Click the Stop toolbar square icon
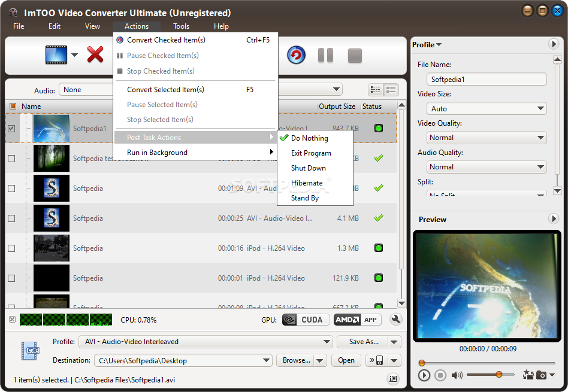The width and height of the screenshot is (568, 392). click(x=355, y=56)
